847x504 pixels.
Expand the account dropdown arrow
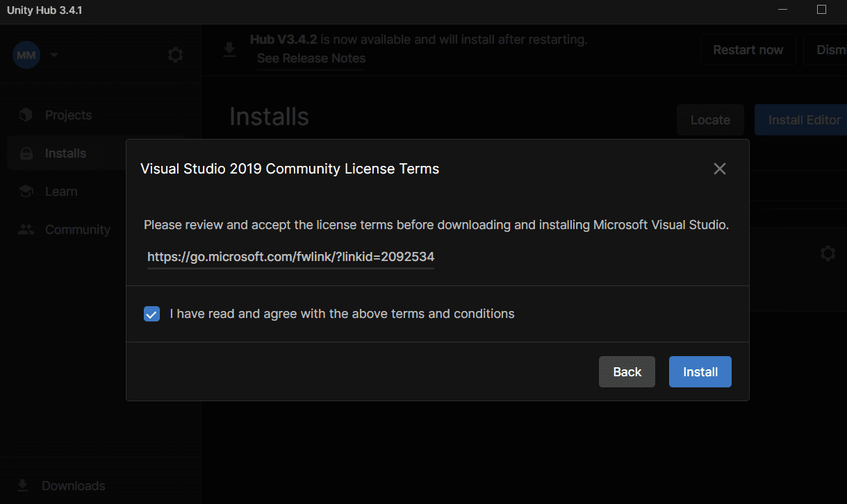[x=54, y=55]
